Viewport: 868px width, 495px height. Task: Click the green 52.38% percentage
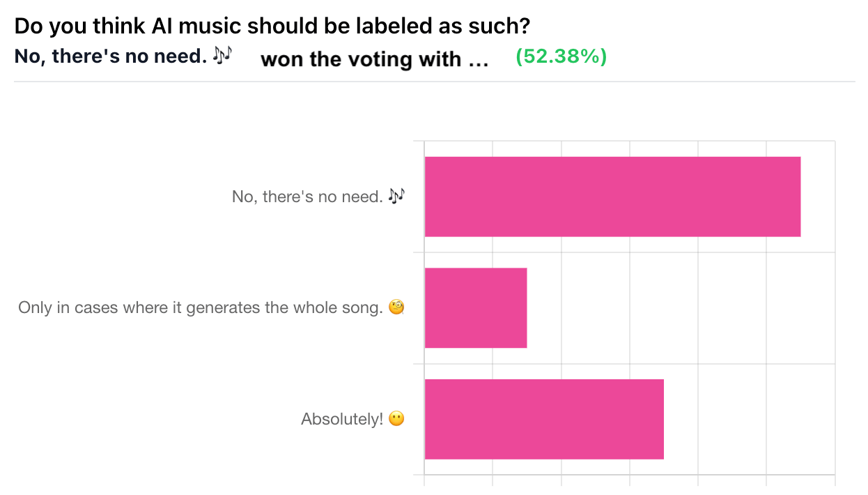(x=561, y=56)
